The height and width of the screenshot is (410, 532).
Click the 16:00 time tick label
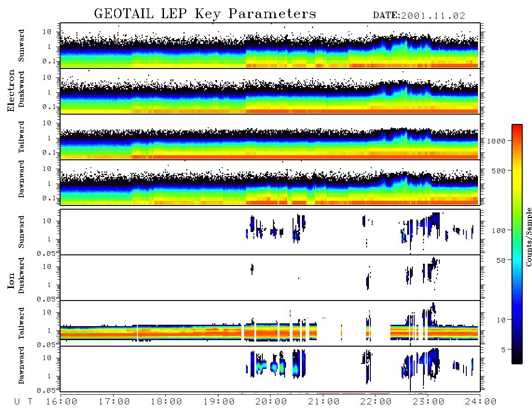coord(61,402)
